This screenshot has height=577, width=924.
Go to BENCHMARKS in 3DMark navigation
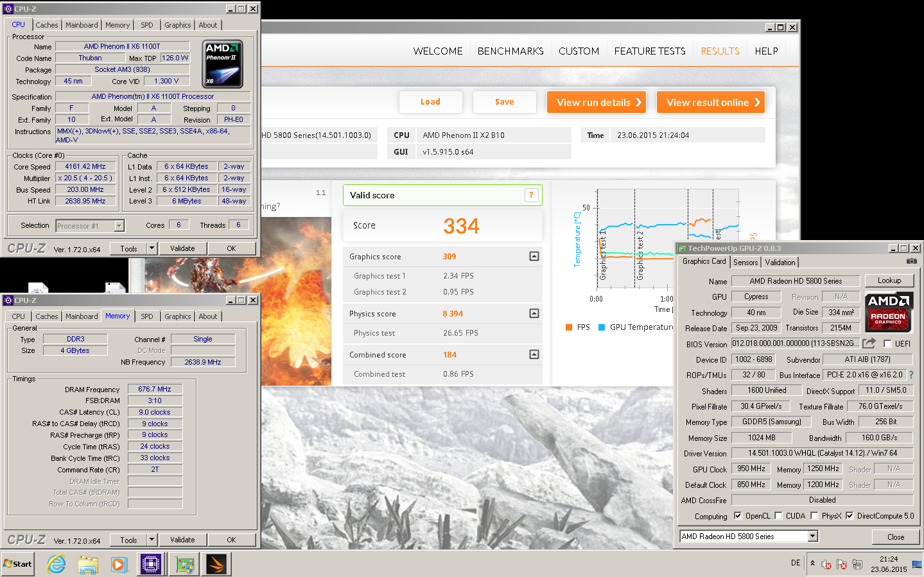point(510,51)
